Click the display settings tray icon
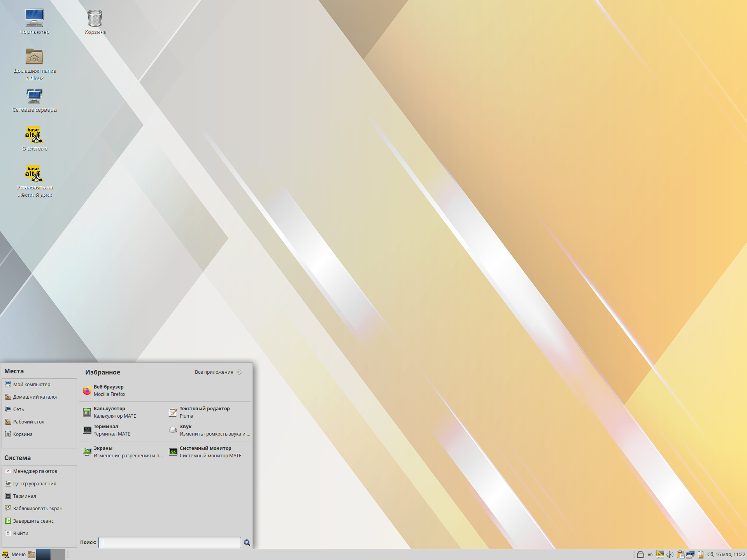This screenshot has height=560, width=747. pos(660,555)
